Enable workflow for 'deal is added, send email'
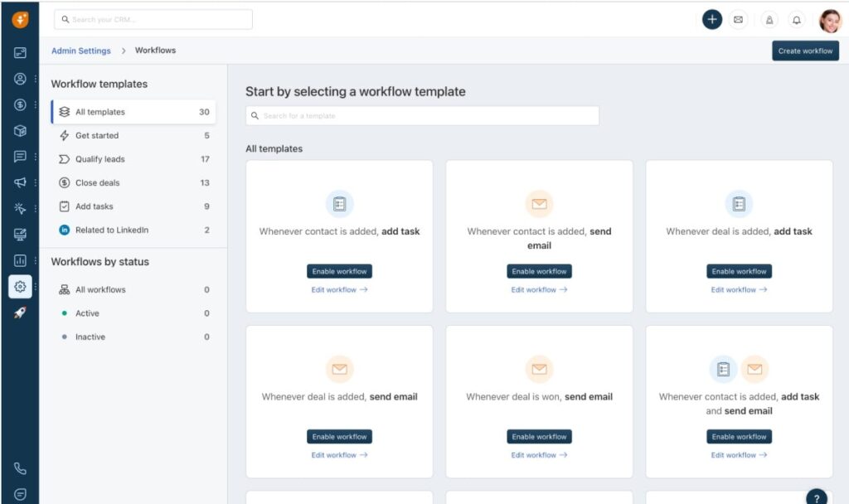Screen dimensions: 849x504 (339, 436)
